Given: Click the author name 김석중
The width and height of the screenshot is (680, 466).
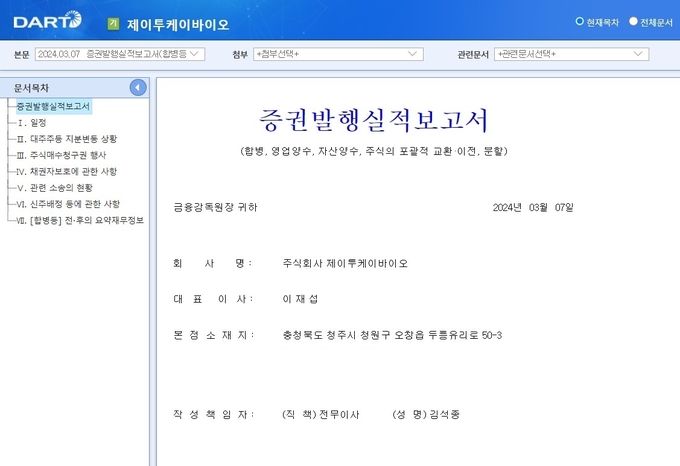Looking at the screenshot, I should [445, 414].
